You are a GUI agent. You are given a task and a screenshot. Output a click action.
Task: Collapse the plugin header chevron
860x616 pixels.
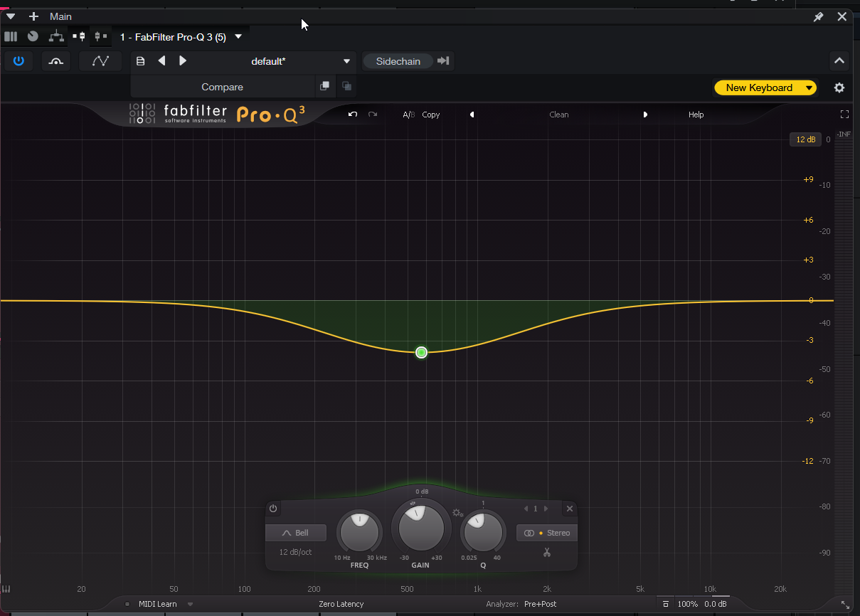click(x=839, y=61)
